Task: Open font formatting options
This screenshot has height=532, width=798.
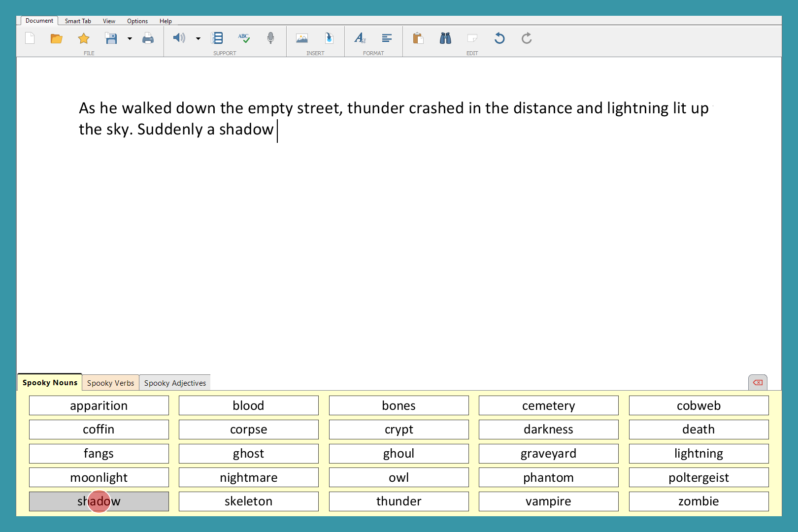Action: point(360,38)
